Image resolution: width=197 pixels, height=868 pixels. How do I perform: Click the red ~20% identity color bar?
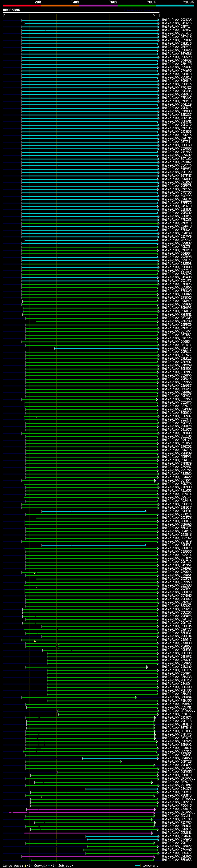pos(22,6)
